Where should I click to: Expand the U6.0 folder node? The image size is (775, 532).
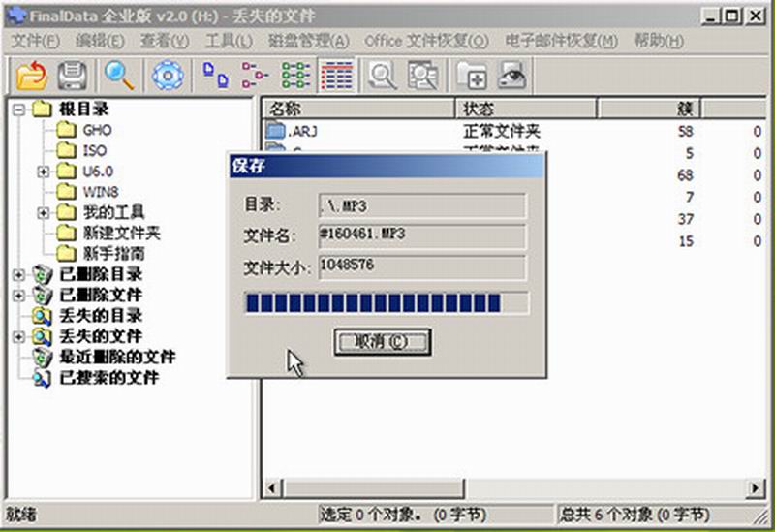point(44,172)
